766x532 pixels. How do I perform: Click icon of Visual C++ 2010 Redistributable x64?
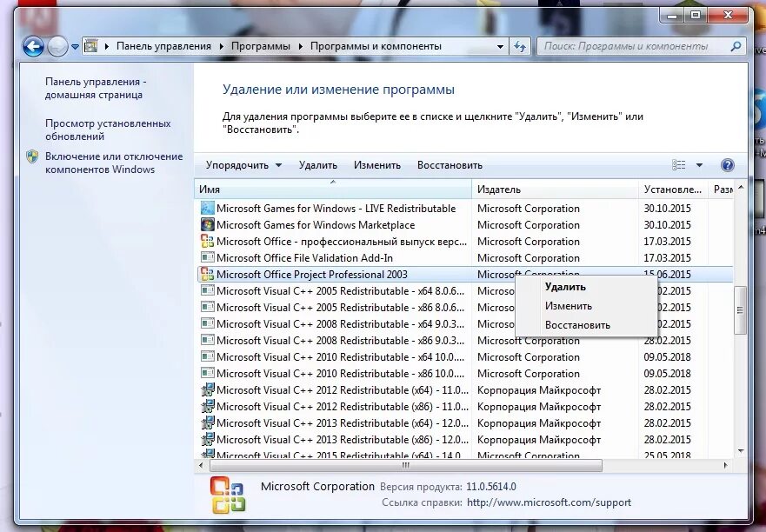point(208,356)
